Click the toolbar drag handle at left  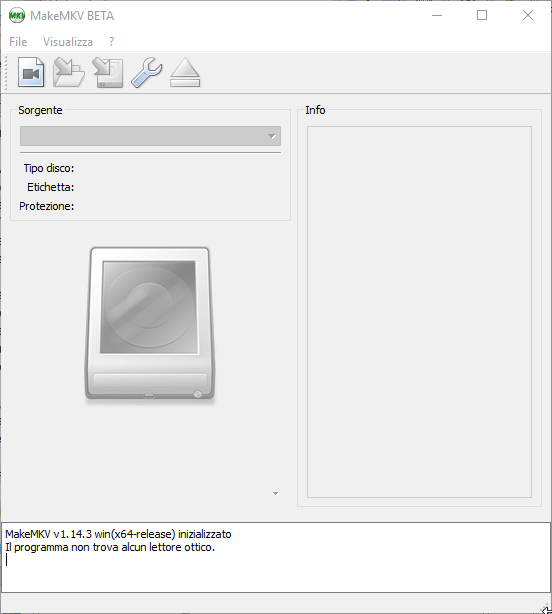pyautogui.click(x=6, y=72)
